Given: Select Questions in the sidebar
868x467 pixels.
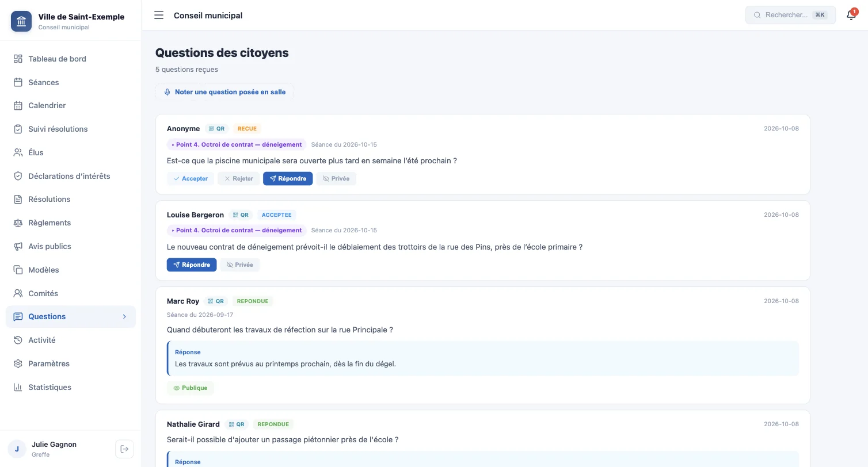Looking at the screenshot, I should point(71,316).
